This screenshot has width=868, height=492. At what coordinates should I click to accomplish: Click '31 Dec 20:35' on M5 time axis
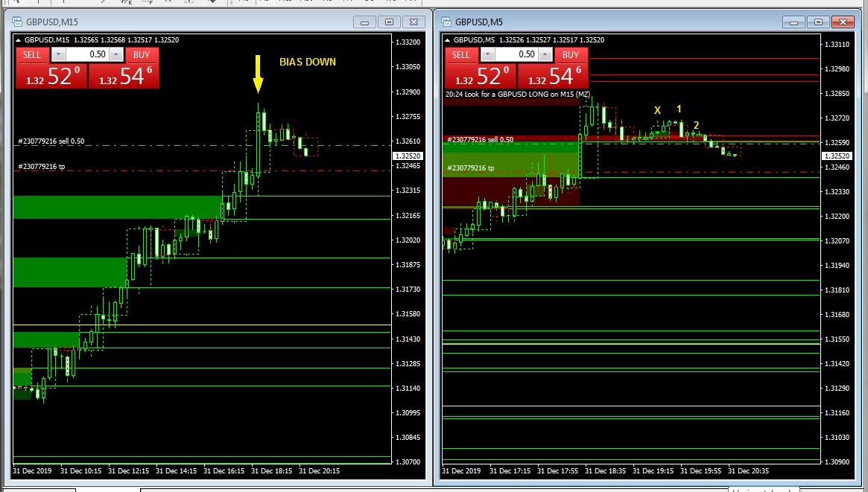749,471
